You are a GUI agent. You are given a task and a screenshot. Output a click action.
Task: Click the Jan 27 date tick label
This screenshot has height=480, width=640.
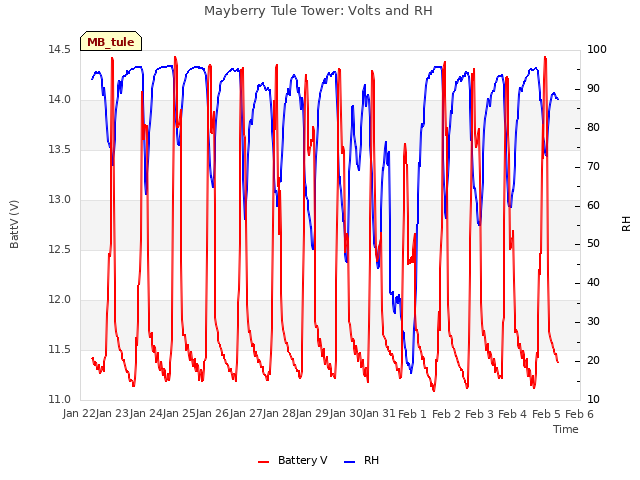[246, 414]
